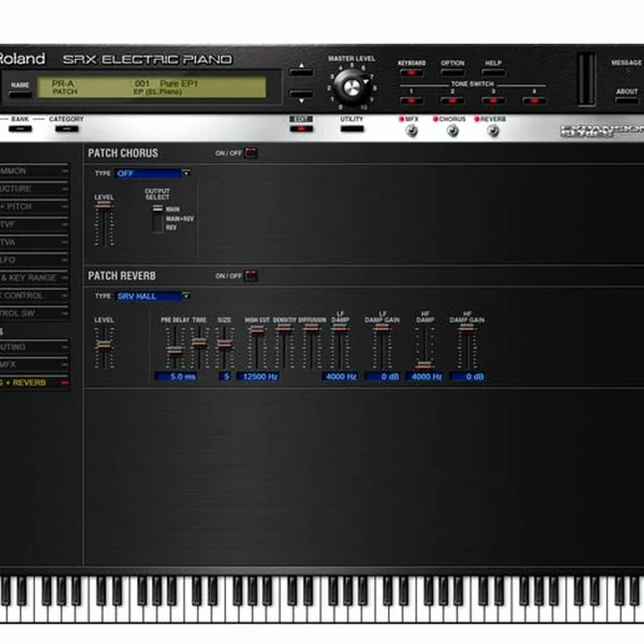The height and width of the screenshot is (644, 644).
Task: Click the LF Damp Gain 0 dB value
Action: click(x=383, y=377)
